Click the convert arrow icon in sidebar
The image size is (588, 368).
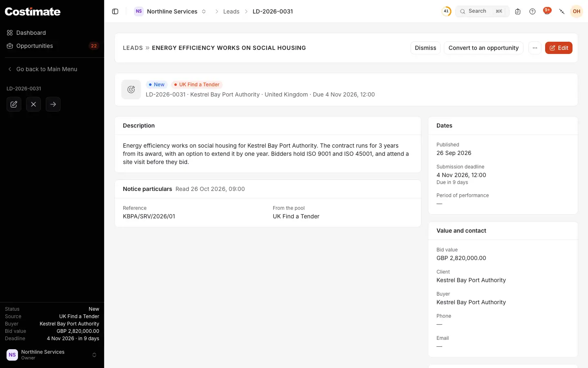click(x=53, y=104)
